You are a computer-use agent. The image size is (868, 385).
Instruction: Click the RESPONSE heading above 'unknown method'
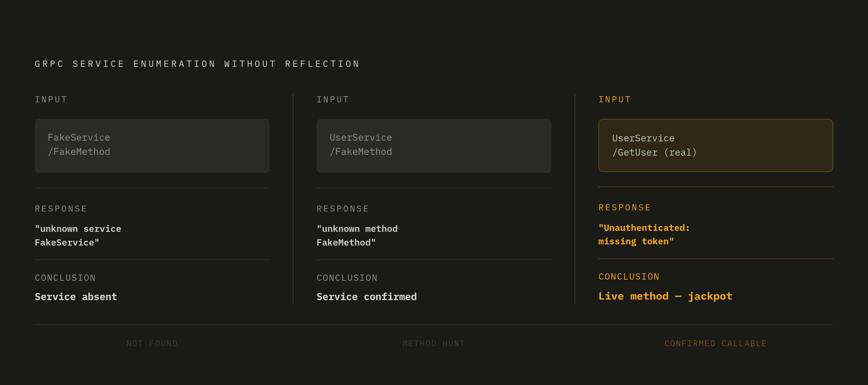[x=343, y=209]
